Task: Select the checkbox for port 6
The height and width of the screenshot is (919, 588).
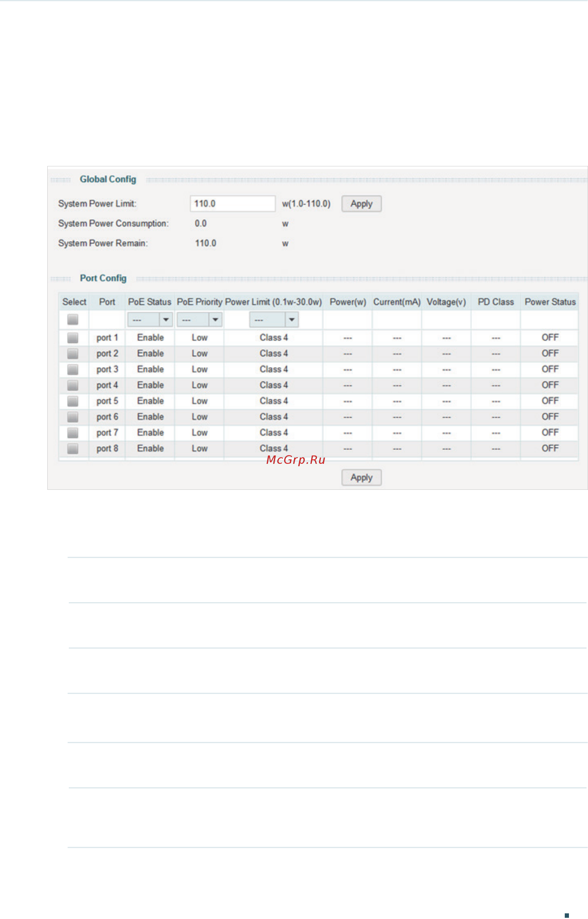Action: [73, 417]
